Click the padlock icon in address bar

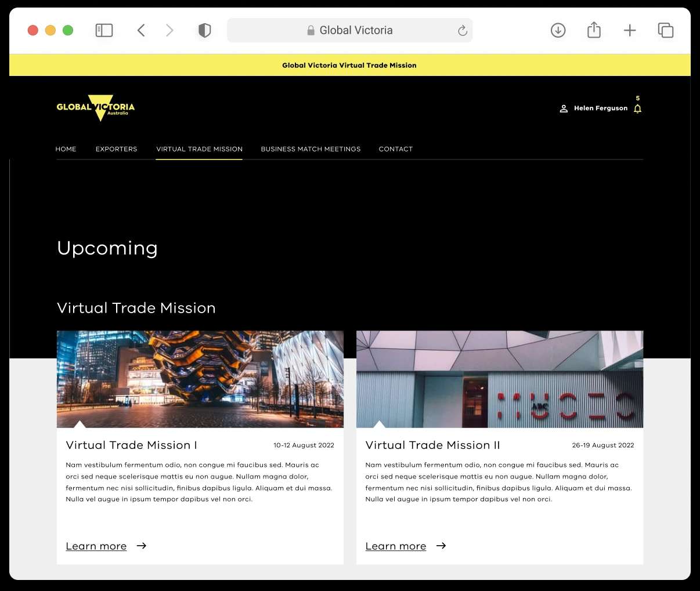pyautogui.click(x=311, y=30)
